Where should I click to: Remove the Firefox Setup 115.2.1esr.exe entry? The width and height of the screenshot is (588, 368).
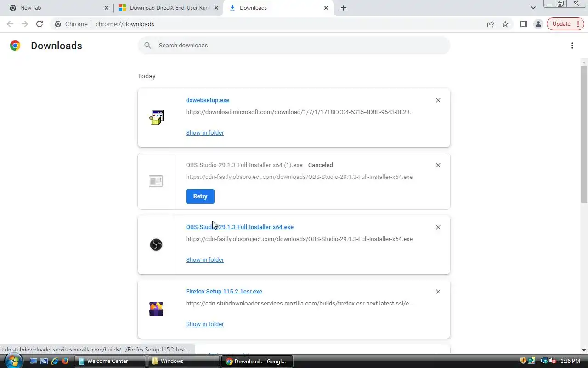438,292
